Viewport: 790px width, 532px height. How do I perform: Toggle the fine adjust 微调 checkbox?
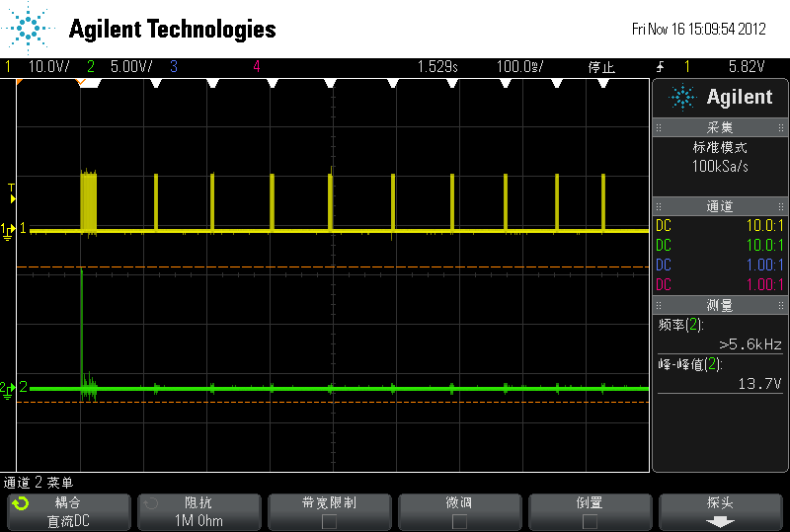pos(459,521)
